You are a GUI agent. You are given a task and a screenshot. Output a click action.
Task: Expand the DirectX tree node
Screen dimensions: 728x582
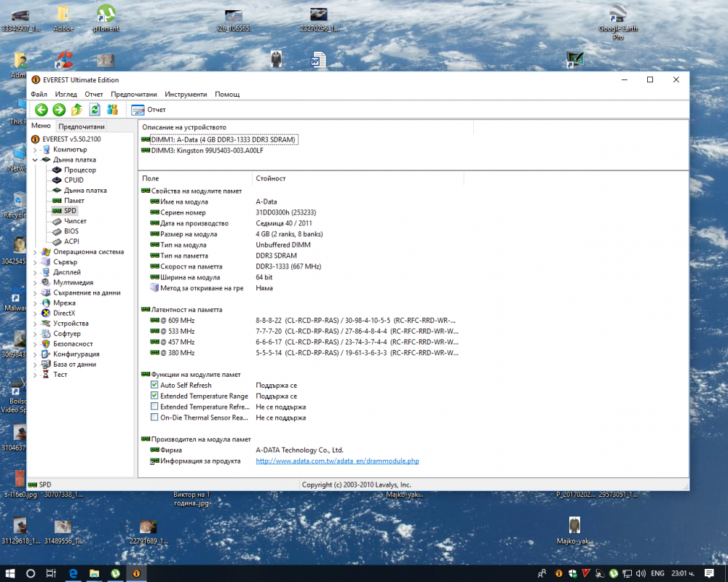(x=35, y=314)
